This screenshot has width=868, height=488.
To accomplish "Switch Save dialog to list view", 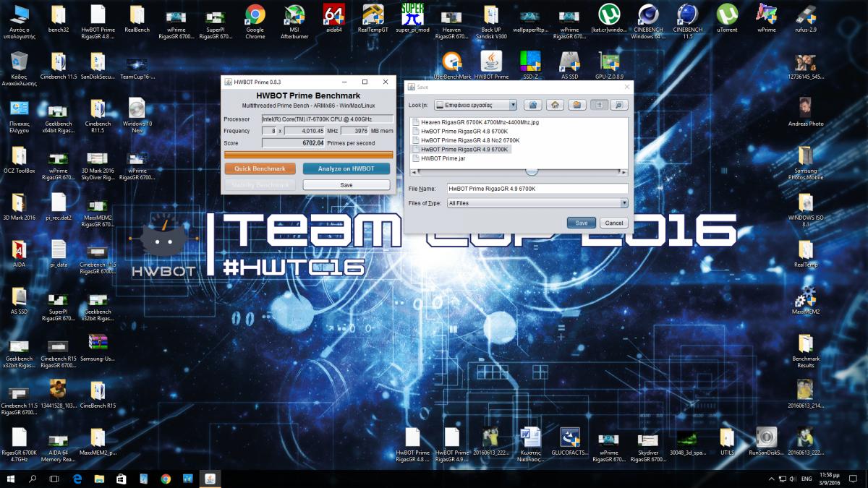I will 599,105.
